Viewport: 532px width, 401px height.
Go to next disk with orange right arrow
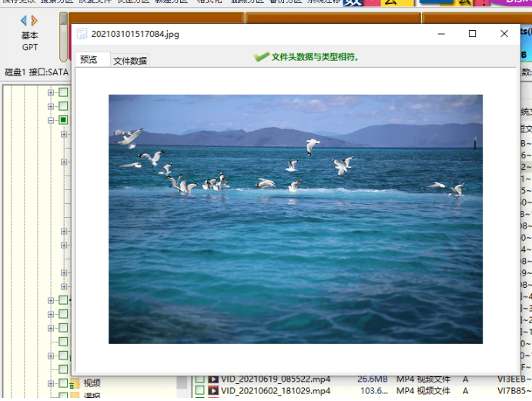pos(34,21)
